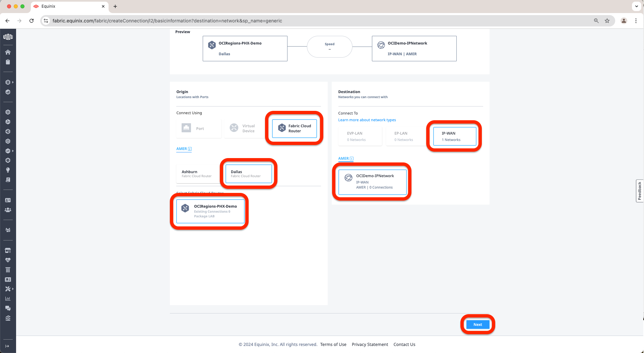Click the stacked chevrons sidebar icon
Viewport: 644px width, 353px height.
(x=8, y=318)
